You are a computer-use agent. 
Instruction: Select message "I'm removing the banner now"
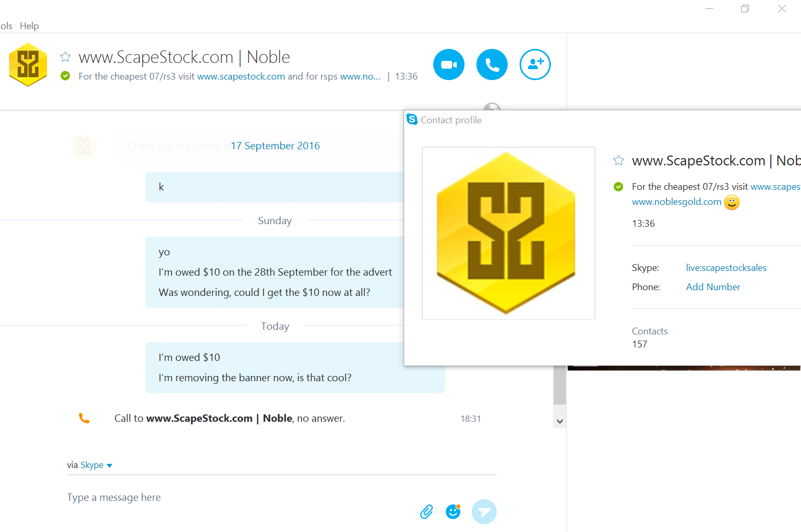coord(255,378)
